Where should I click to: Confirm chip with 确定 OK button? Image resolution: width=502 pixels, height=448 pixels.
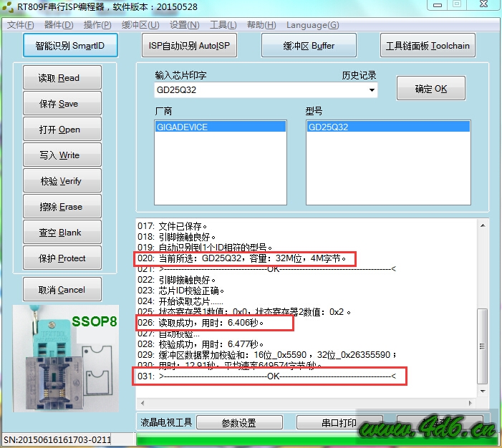click(x=431, y=88)
